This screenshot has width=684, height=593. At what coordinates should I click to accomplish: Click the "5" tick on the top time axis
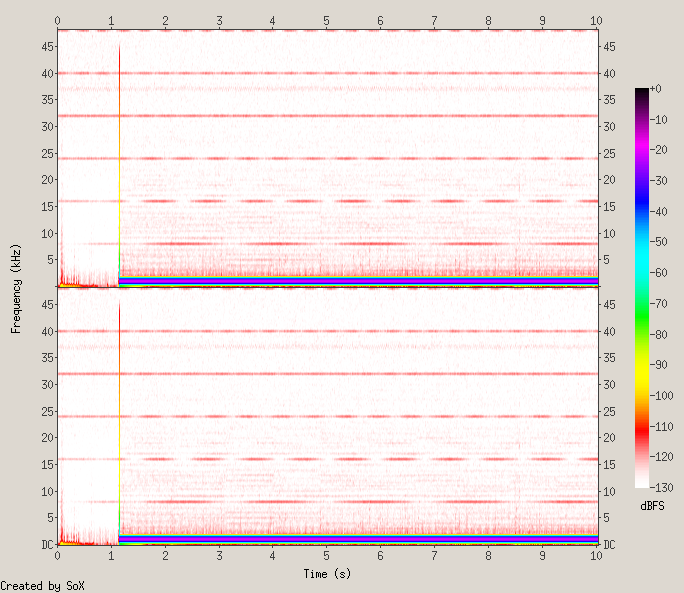point(326,21)
